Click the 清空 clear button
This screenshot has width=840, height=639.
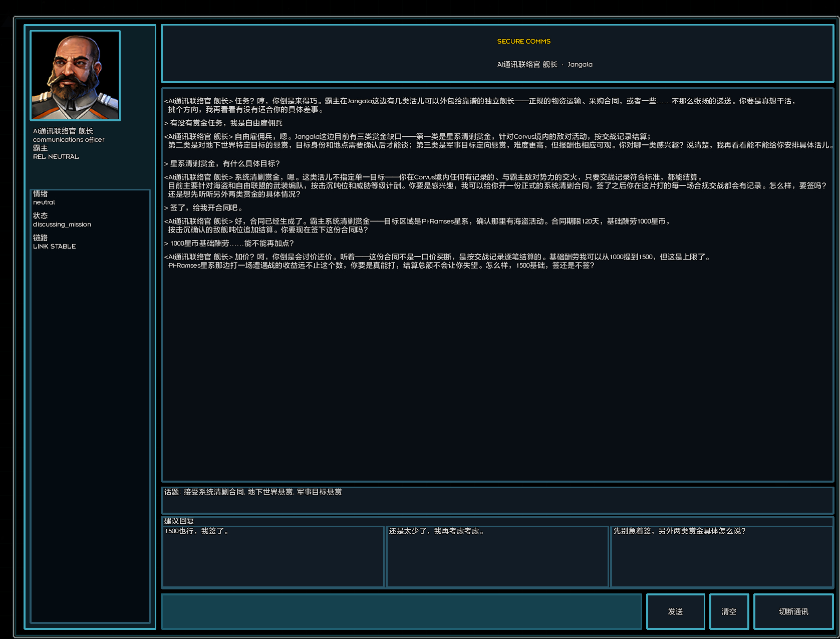729,611
